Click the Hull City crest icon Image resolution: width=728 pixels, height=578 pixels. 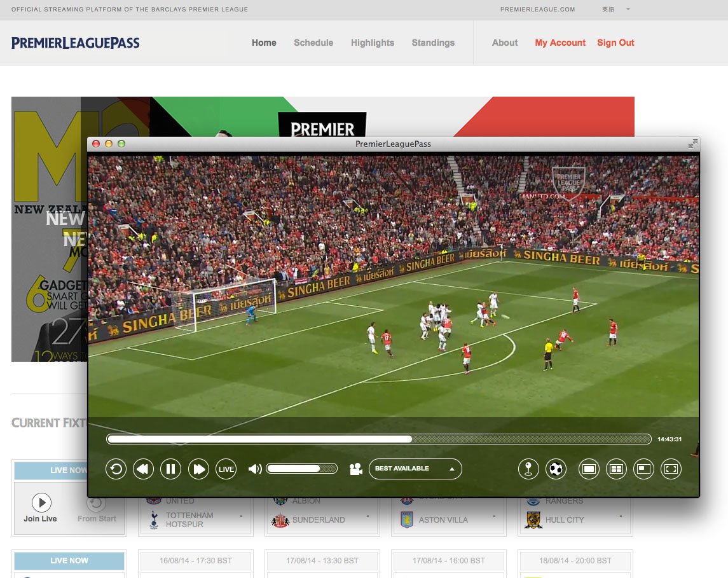click(x=533, y=520)
